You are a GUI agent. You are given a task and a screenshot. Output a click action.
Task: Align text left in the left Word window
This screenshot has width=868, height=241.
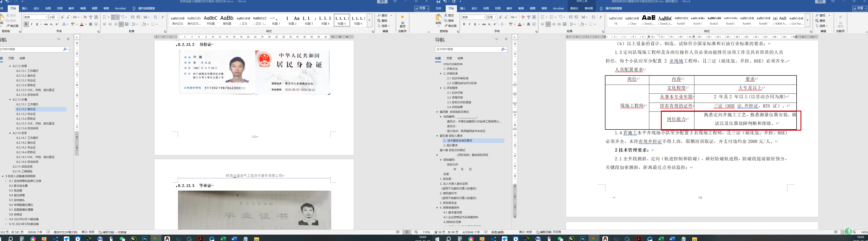[x=105, y=24]
